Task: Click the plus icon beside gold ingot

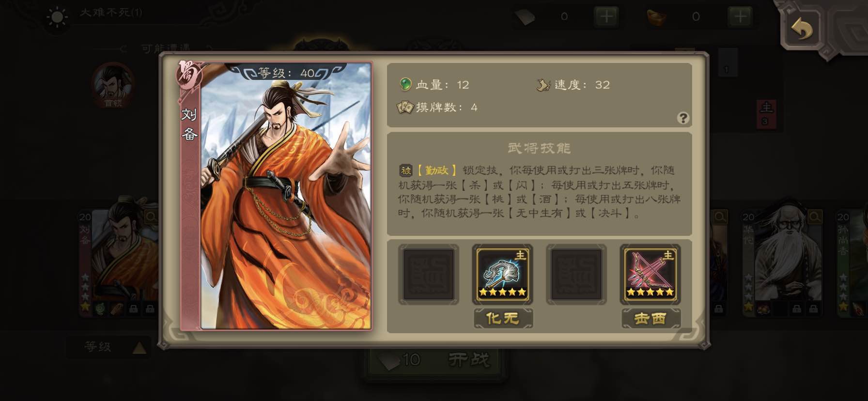Action: click(740, 17)
